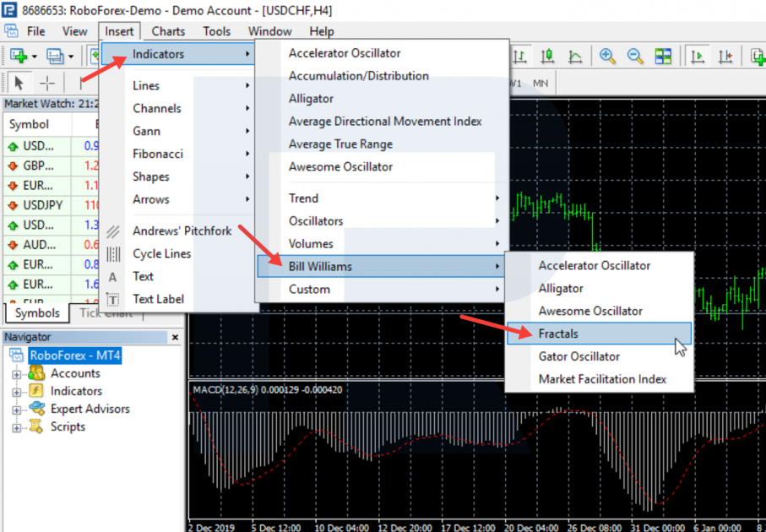
Task: Click the Zoom Out magnifier icon
Action: pos(634,57)
